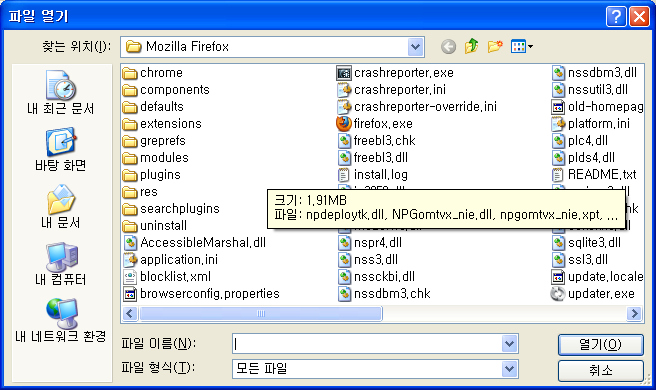
Task: Click the Cancel (취소) button
Action: click(600, 370)
